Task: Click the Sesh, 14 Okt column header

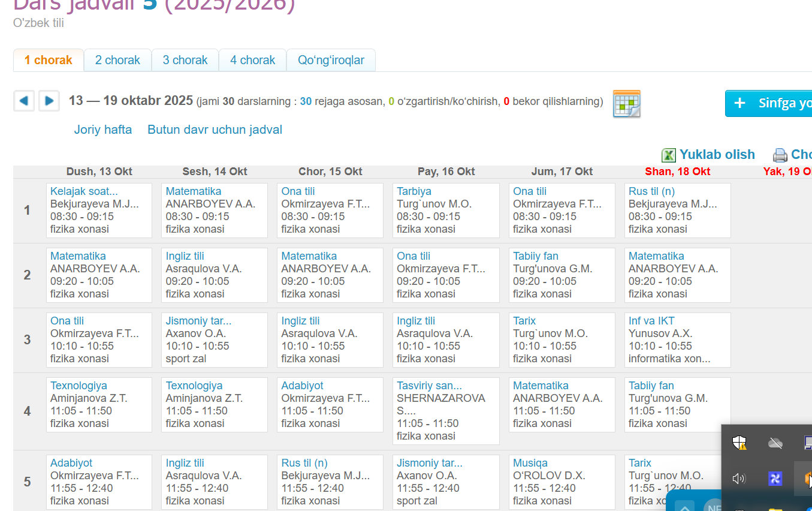Action: pos(215,172)
